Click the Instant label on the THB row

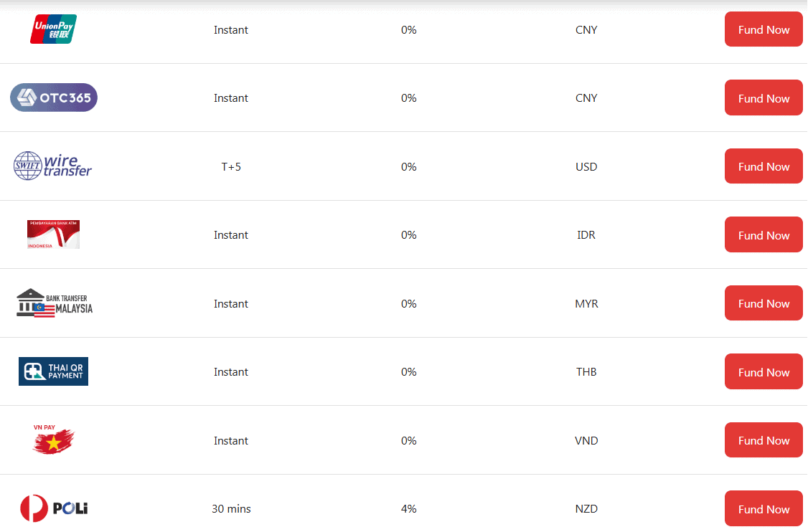tap(231, 371)
